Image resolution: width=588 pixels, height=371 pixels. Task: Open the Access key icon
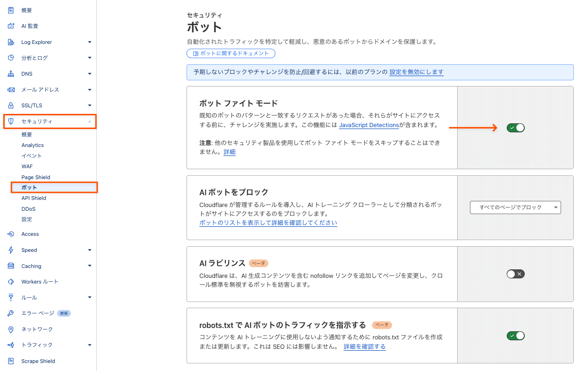click(x=10, y=234)
